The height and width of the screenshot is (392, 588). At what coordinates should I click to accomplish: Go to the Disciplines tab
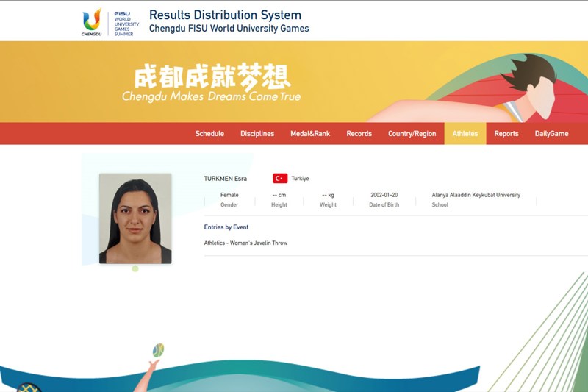click(257, 134)
